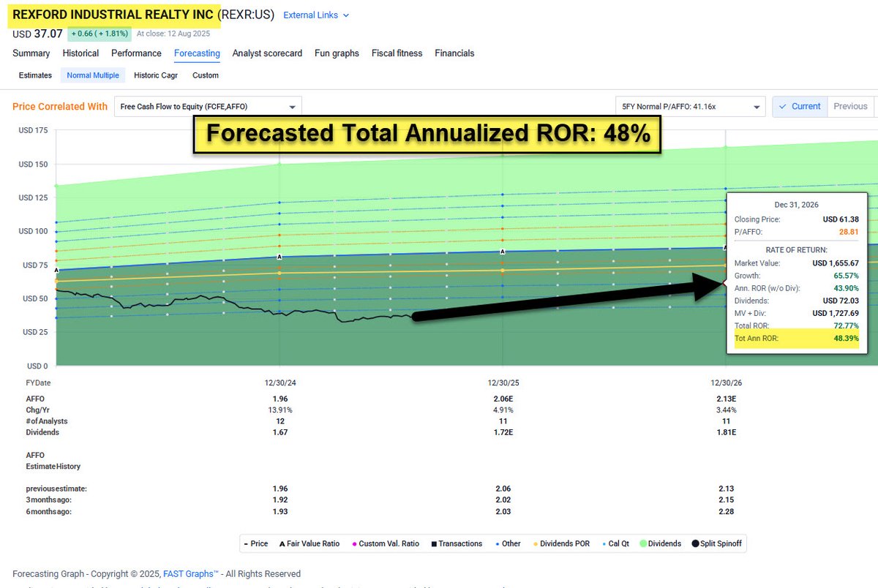Click the 12/30/25 date label

click(503, 382)
